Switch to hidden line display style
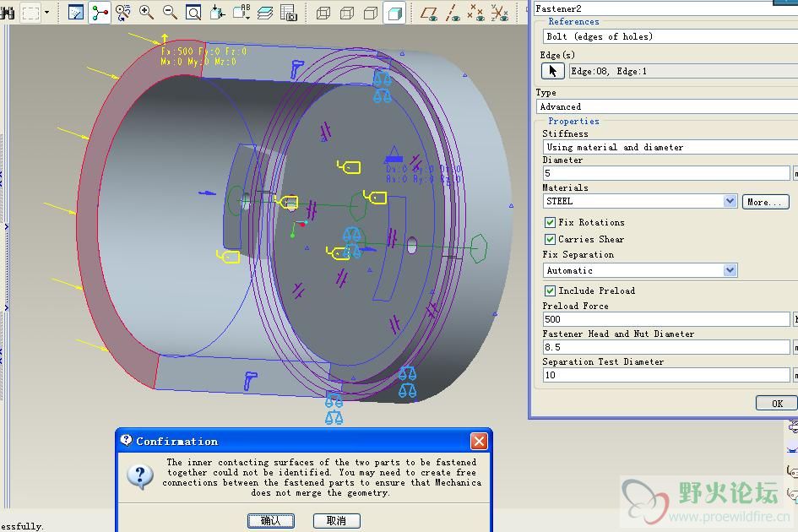The height and width of the screenshot is (532, 798). tap(347, 14)
